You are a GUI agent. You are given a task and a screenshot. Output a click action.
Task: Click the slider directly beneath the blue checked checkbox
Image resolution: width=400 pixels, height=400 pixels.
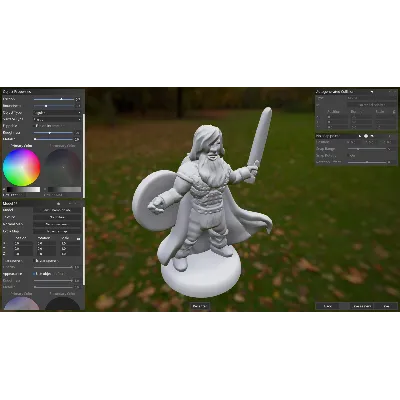(53, 281)
